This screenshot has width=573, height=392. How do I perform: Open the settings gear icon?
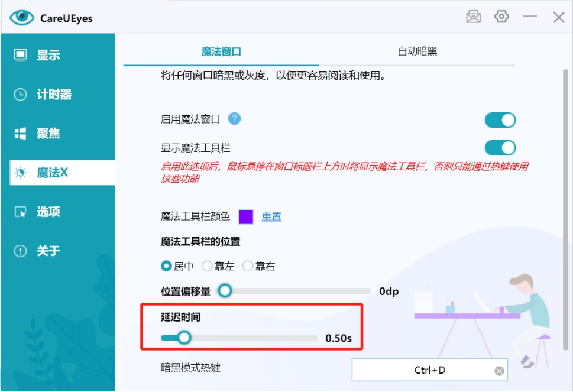point(502,17)
